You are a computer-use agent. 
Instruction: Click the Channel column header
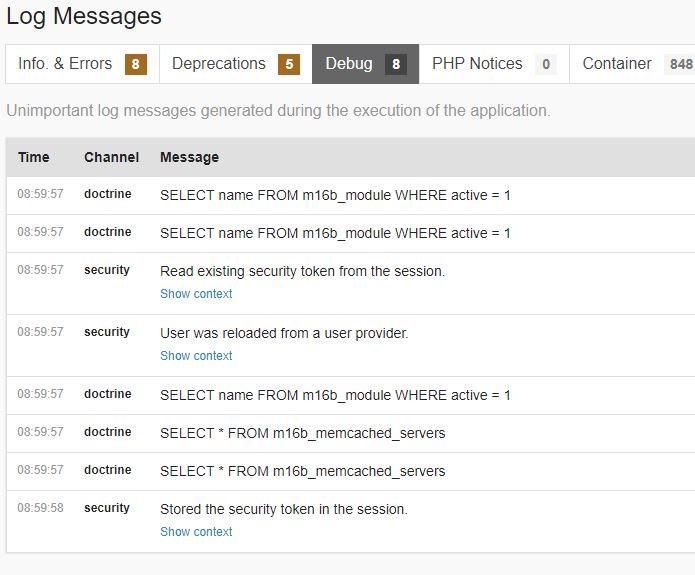pos(111,157)
